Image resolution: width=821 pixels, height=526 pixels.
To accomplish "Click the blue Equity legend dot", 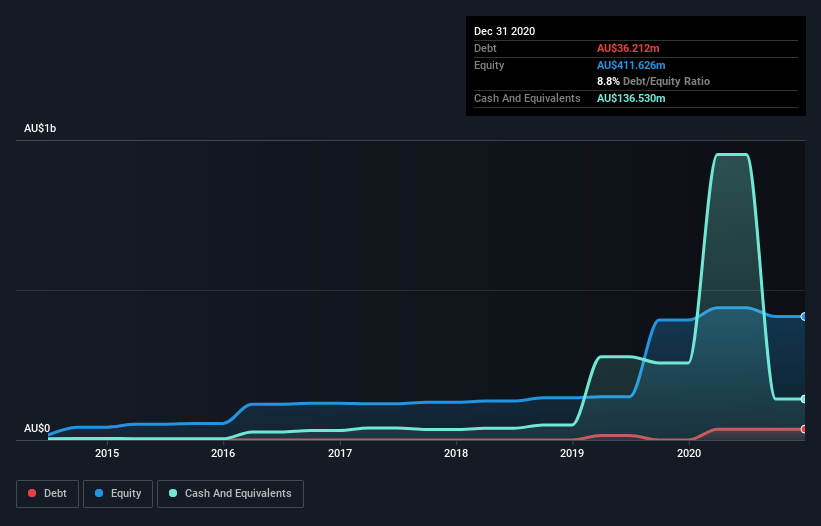I will (x=99, y=493).
